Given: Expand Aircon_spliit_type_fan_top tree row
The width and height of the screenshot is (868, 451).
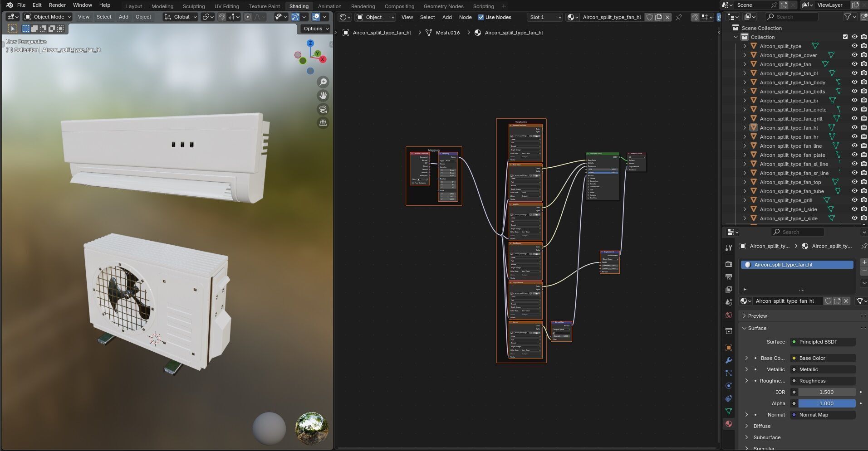Looking at the screenshot, I should pos(745,182).
